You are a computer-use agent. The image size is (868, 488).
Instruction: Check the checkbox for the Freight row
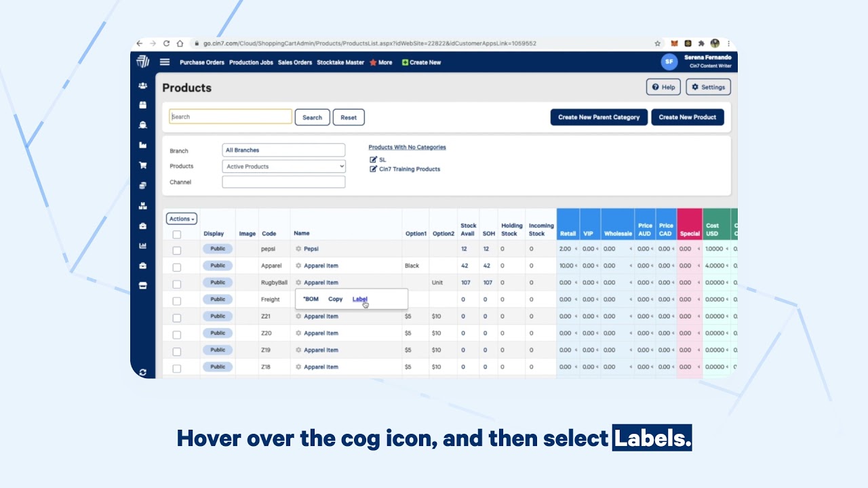177,301
